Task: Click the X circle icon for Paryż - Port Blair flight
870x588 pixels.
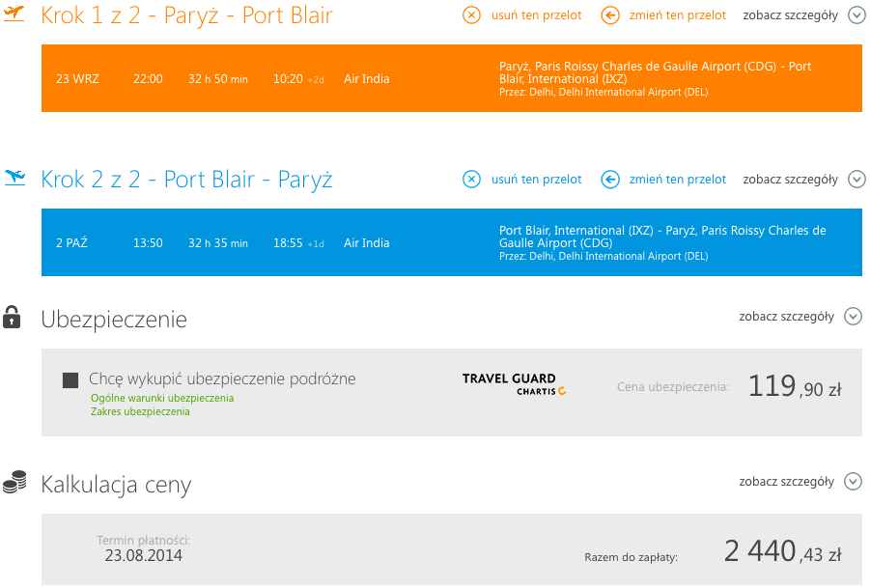Action: (471, 15)
